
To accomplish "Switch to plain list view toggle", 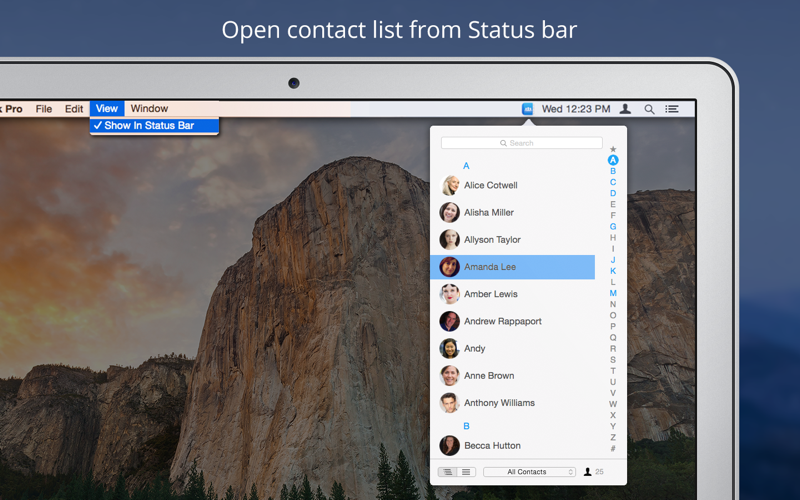I will pyautogui.click(x=466, y=472).
